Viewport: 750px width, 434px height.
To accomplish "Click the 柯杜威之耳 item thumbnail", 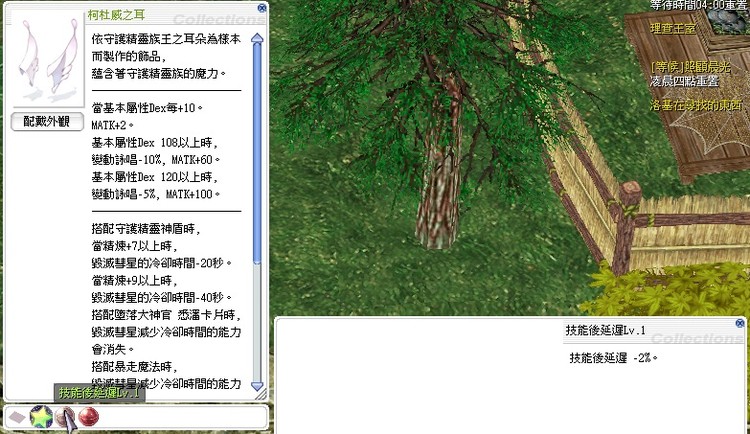I will 48,60.
